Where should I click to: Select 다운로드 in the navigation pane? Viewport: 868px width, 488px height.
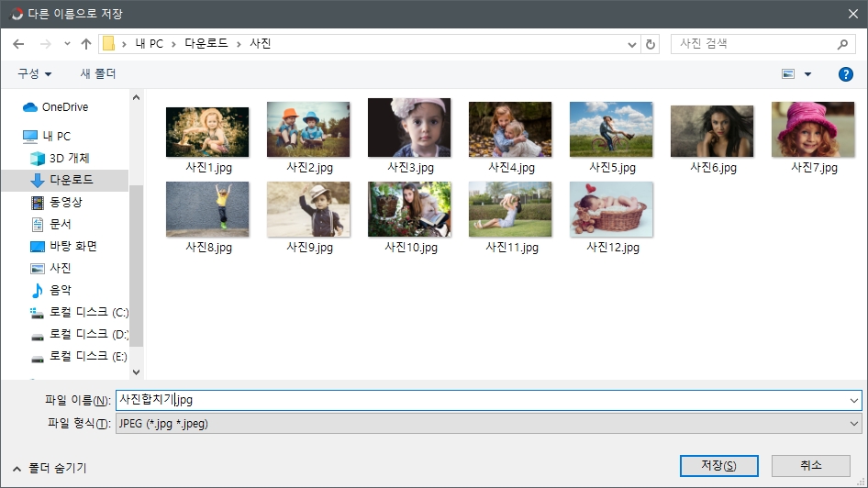tap(65, 180)
